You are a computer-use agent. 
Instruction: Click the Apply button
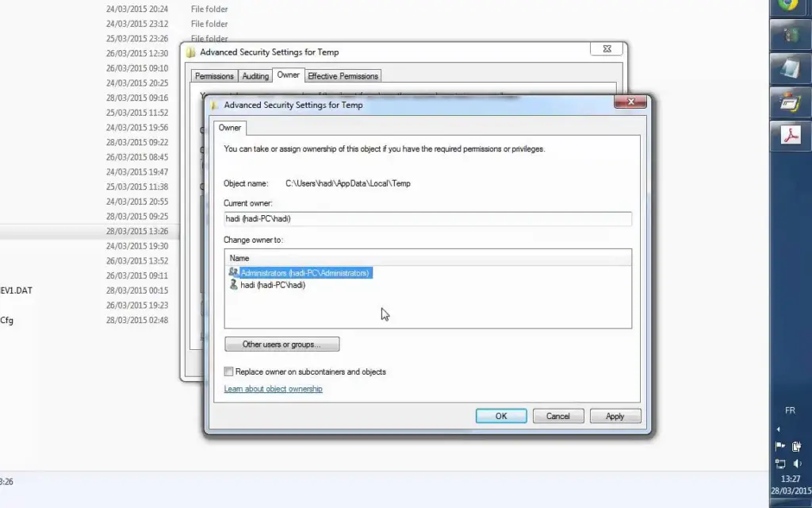coord(615,416)
